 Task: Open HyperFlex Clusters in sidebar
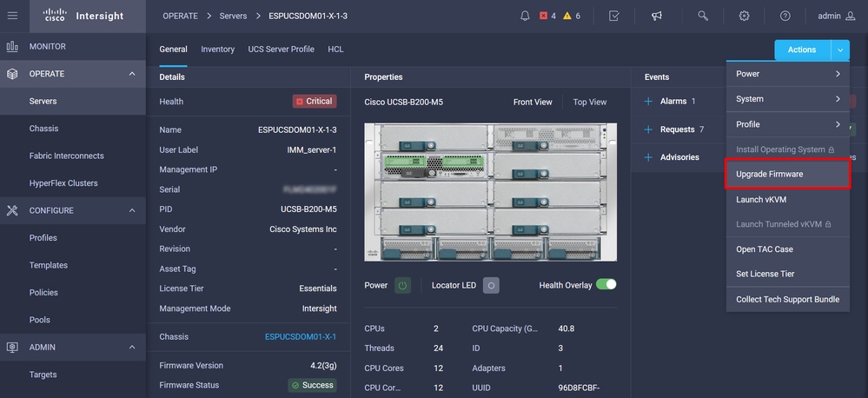pyautogui.click(x=73, y=183)
